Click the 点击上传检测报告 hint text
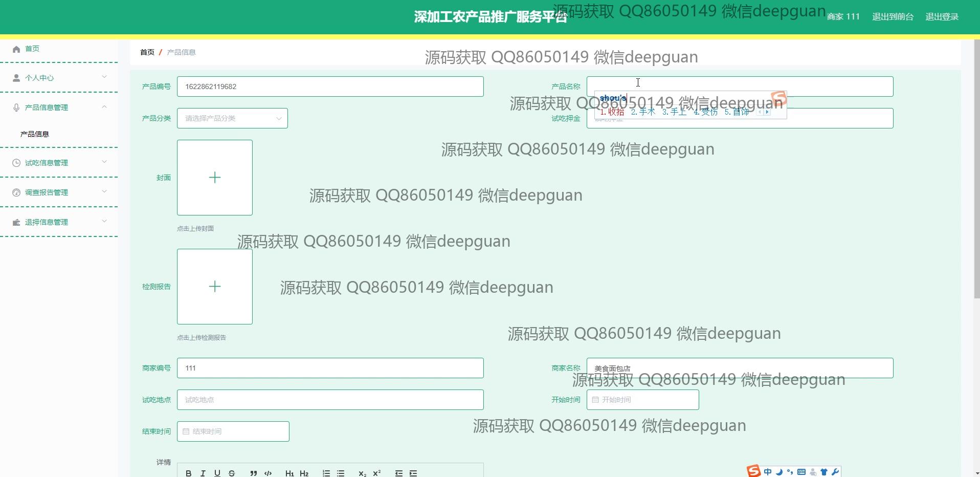 coord(202,338)
